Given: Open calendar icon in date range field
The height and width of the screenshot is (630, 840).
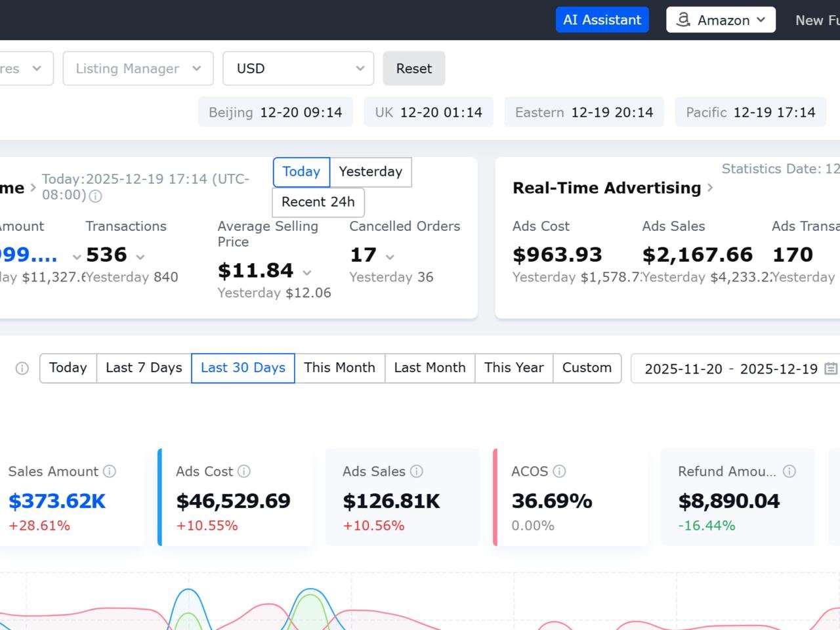Looking at the screenshot, I should click(x=830, y=369).
